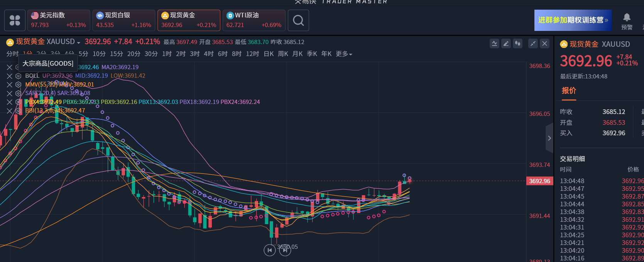
Task: Switch to 2时 timeframe
Action: 181,54
